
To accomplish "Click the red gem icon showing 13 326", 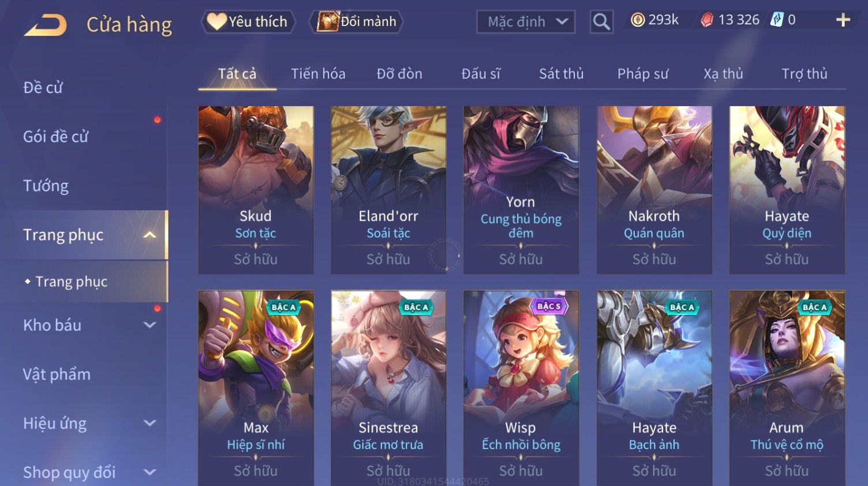I will click(707, 20).
